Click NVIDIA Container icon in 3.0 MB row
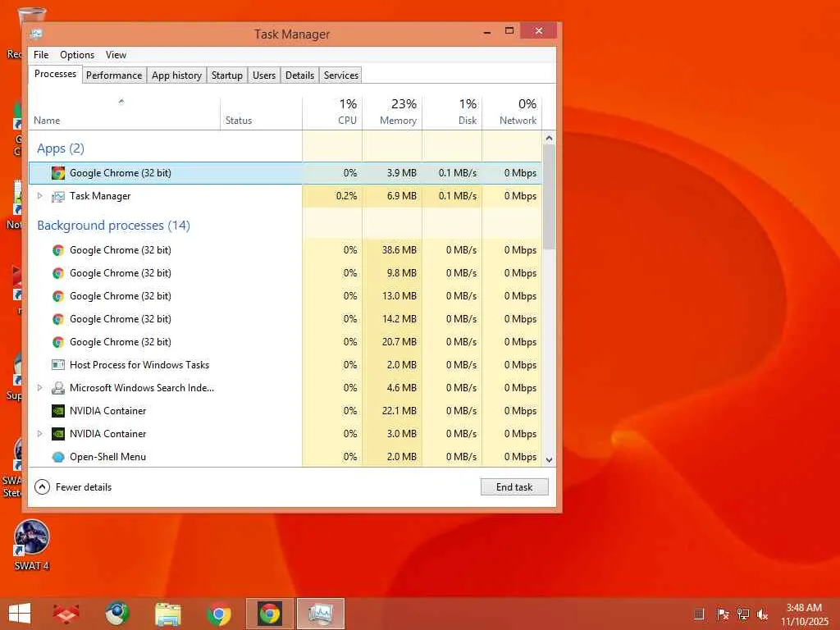The image size is (840, 630). 58,434
